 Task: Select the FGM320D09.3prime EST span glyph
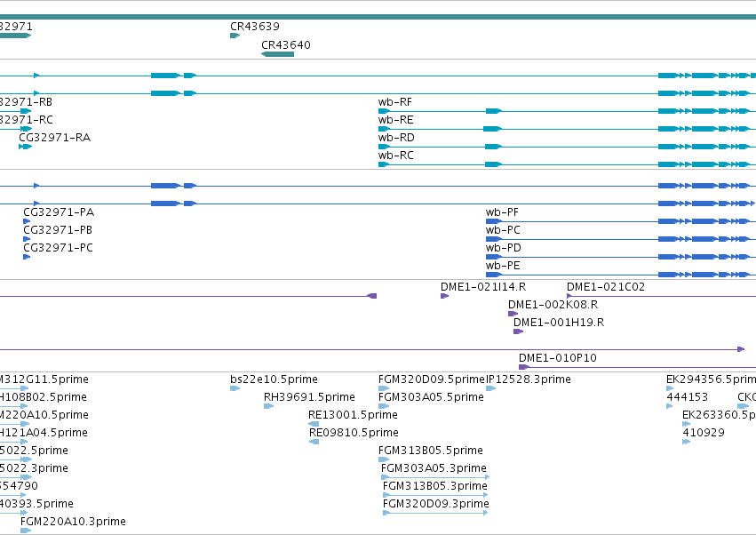pos(435,513)
